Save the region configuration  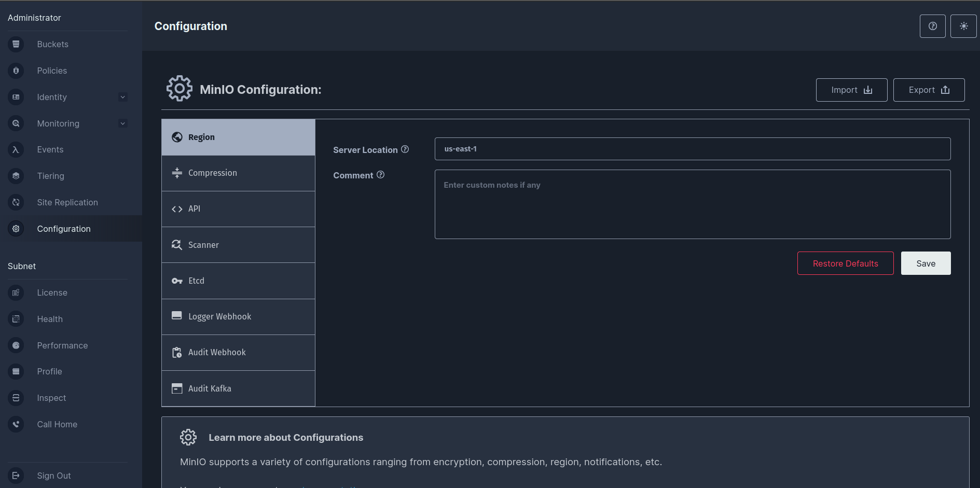pyautogui.click(x=926, y=263)
